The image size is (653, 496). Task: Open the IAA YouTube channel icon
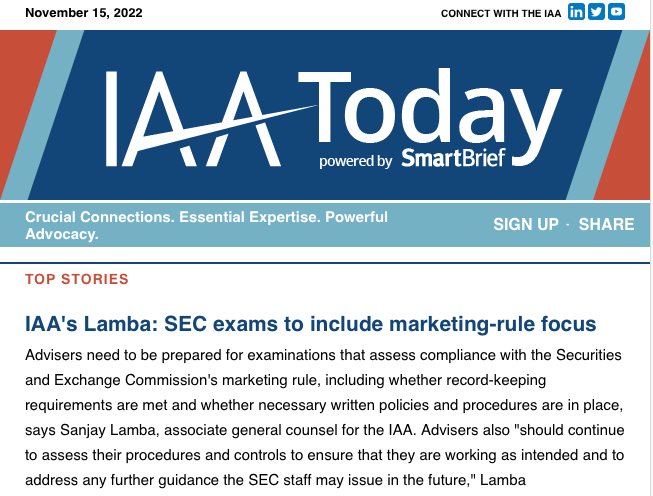tap(616, 12)
